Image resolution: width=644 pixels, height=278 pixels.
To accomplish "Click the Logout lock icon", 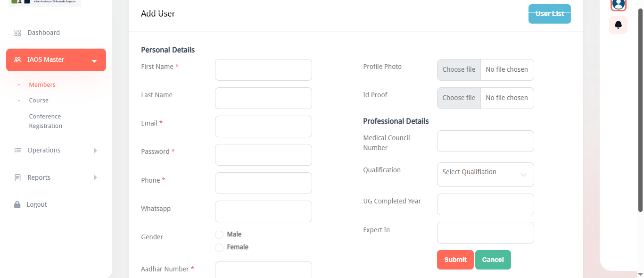I will [17, 205].
